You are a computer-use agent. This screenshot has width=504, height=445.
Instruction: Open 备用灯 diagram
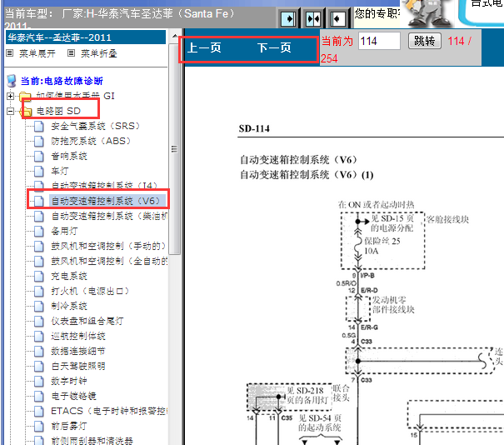[x=64, y=231]
